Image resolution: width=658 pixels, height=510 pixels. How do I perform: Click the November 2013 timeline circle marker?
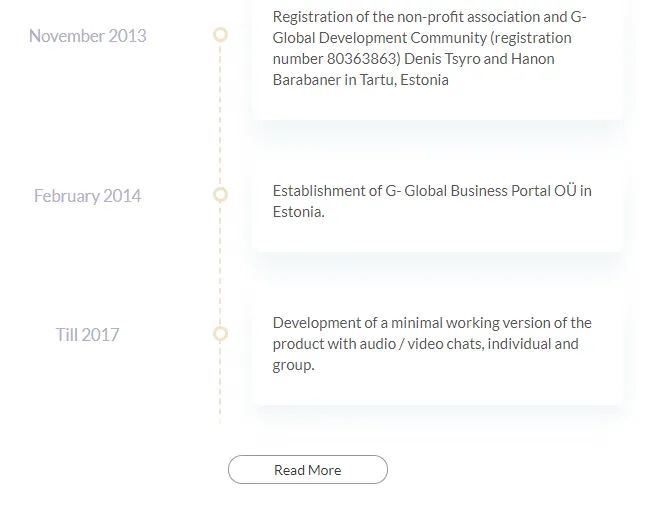click(220, 34)
